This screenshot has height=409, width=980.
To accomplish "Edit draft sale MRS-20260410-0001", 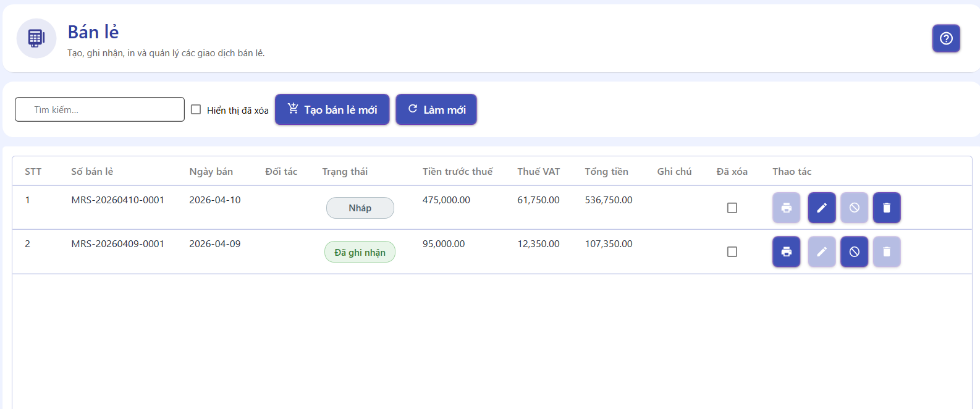I will [x=821, y=208].
